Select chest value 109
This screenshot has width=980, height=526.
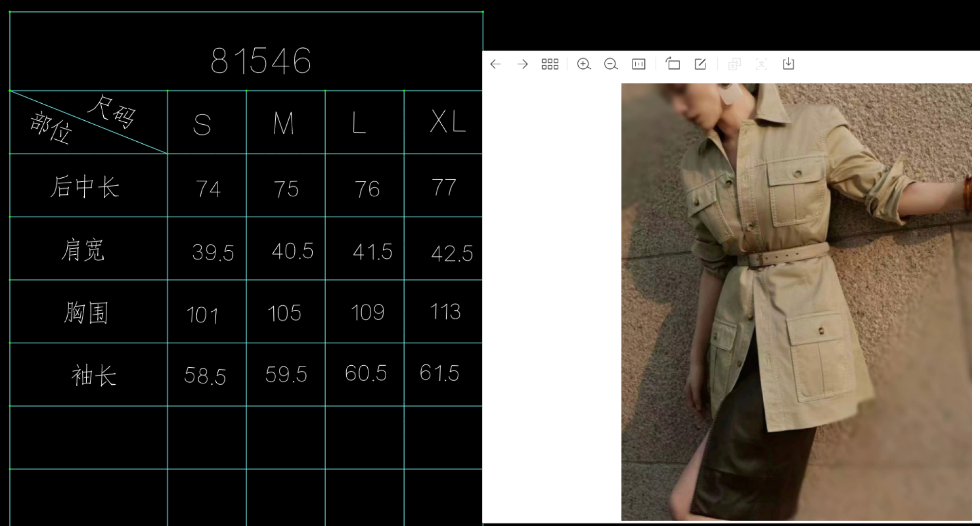pyautogui.click(x=368, y=313)
